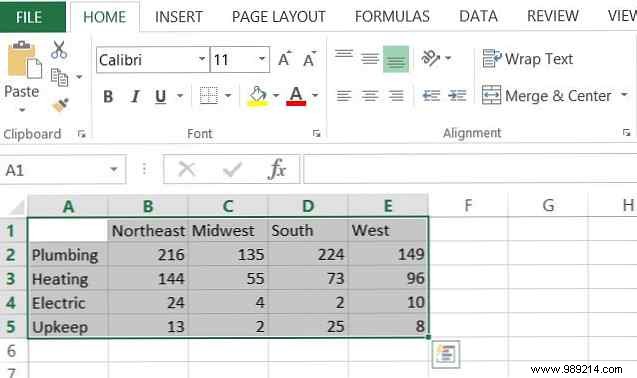This screenshot has height=378, width=637.
Task: Click cell with value 224
Action: (308, 255)
